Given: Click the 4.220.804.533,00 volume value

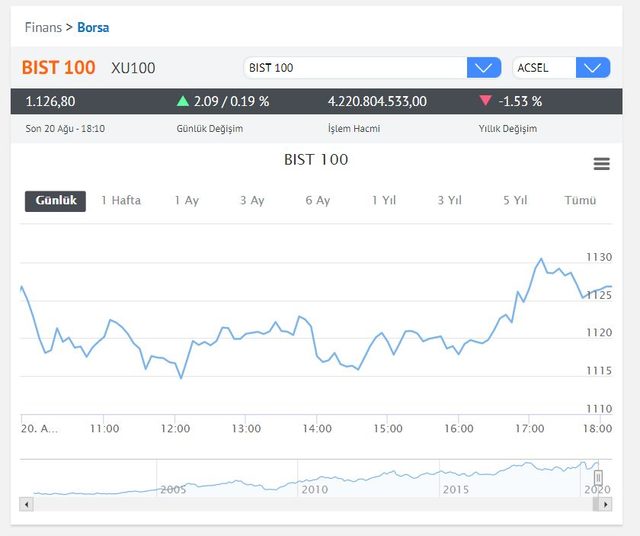Looking at the screenshot, I should pyautogui.click(x=377, y=101).
